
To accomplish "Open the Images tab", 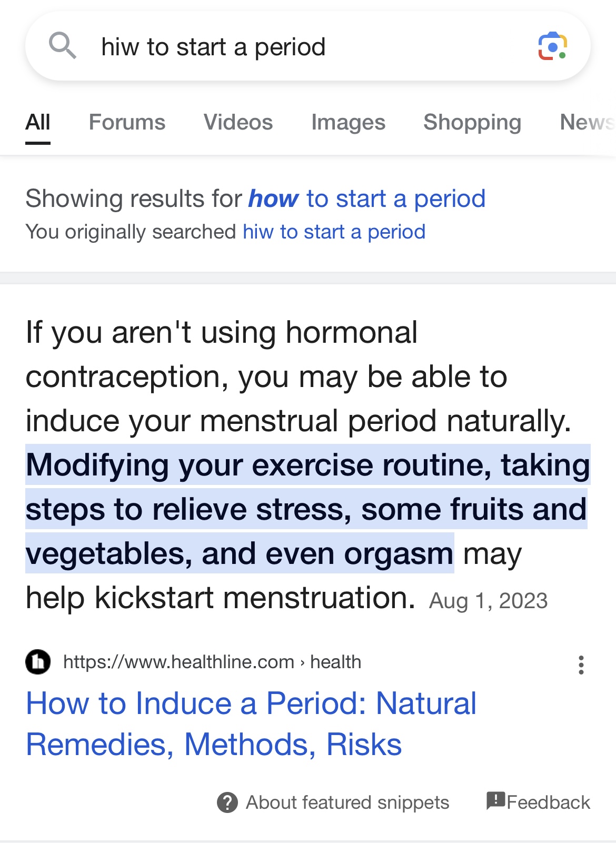I will [x=348, y=122].
